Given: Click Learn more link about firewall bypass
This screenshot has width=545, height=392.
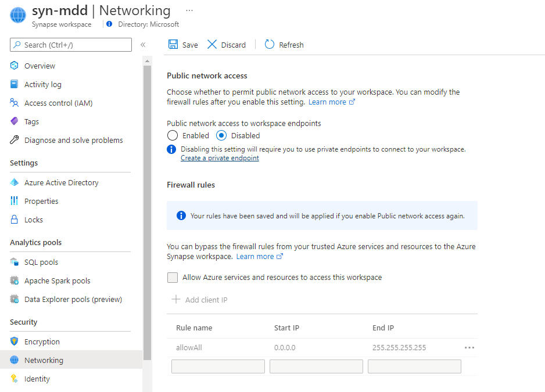Looking at the screenshot, I should click(259, 256).
